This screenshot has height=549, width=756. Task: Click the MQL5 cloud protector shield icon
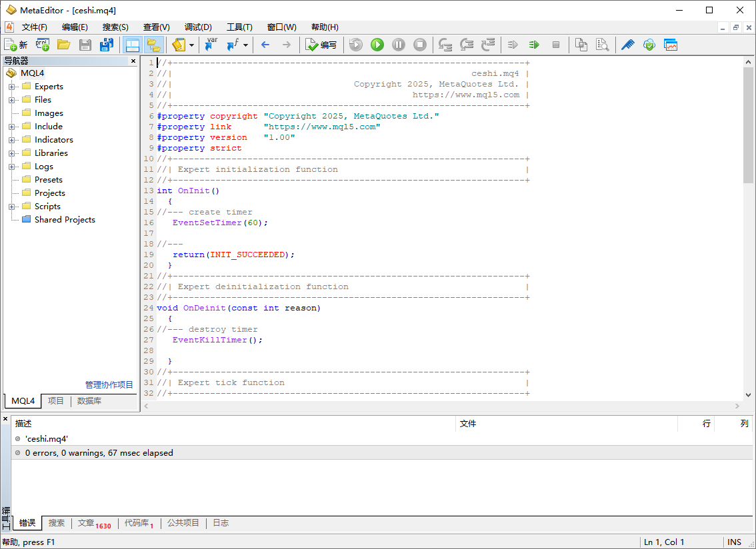(649, 45)
